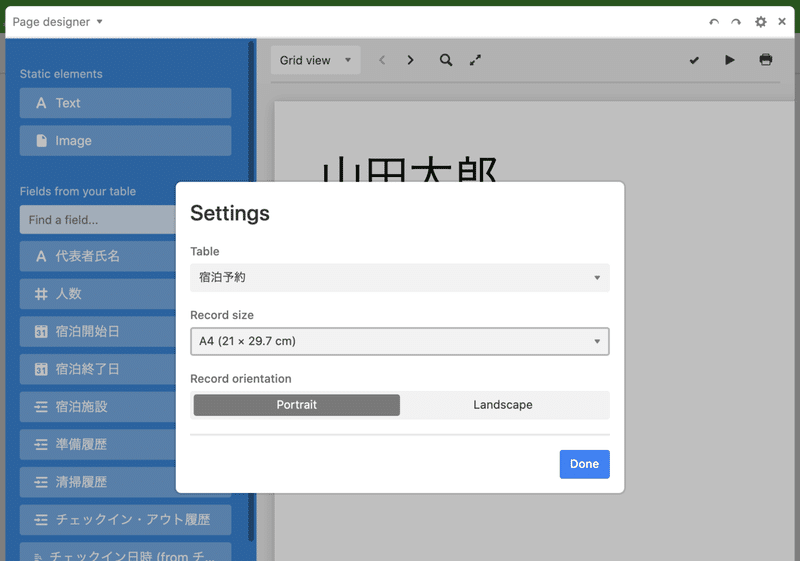The image size is (800, 561).
Task: Click the Find a field search box
Action: pos(98,220)
